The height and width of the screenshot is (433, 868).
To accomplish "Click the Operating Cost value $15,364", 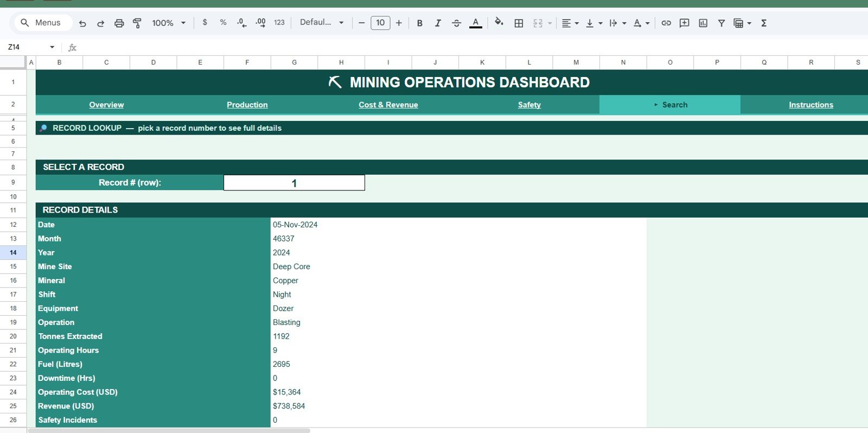I will (x=286, y=392).
